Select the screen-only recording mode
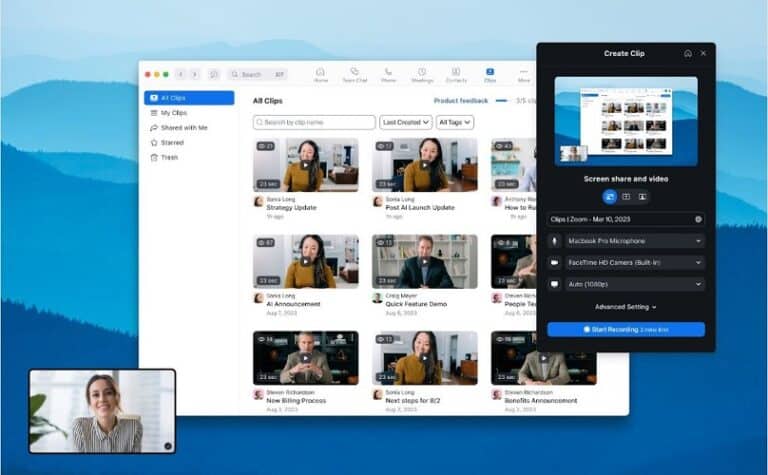Viewport: 768px width, 475px height. (626, 197)
